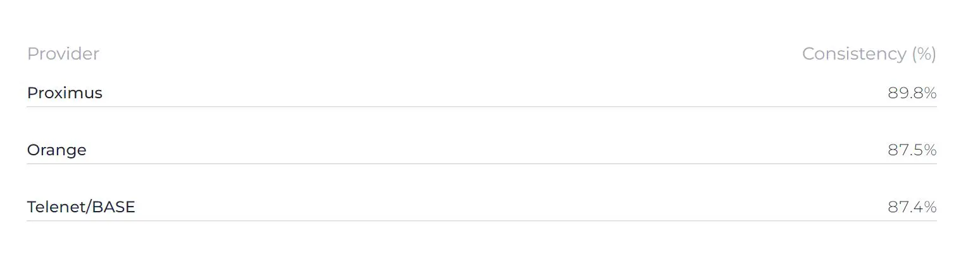The height and width of the screenshot is (263, 980).
Task: Click the 87.5% consistency value
Action: pyautogui.click(x=912, y=150)
